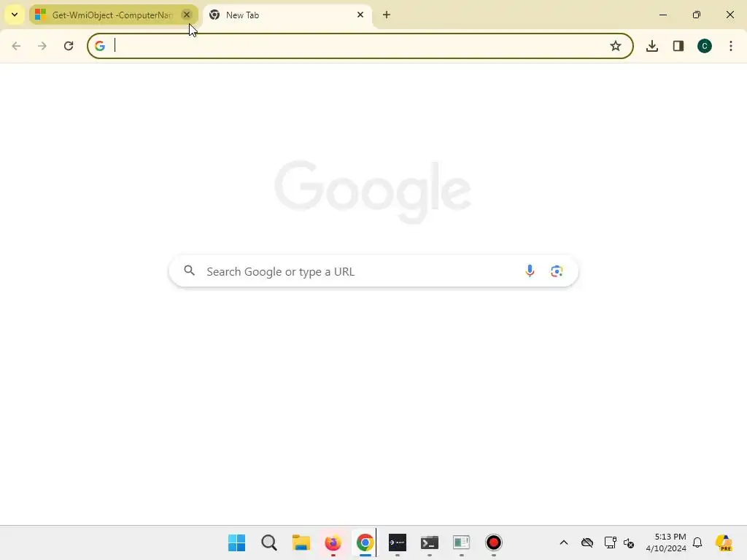Click the Chrome taskbar icon
747x560 pixels.
[365, 542]
